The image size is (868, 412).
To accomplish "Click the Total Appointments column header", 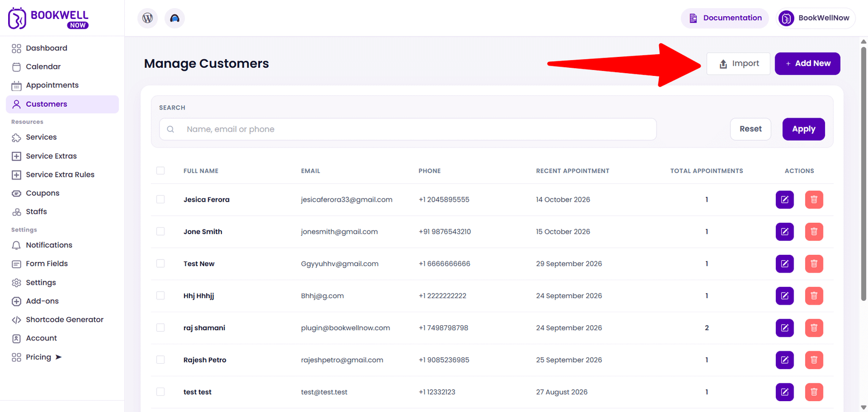I will 706,171.
